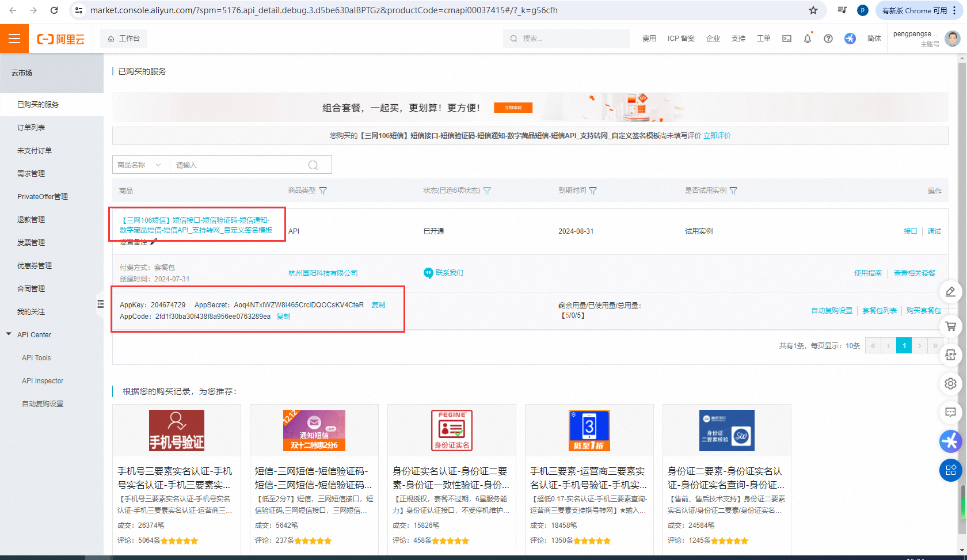This screenshot has width=967, height=560.
Task: Open the 通知短信 recommendation thumbnail
Action: (314, 431)
